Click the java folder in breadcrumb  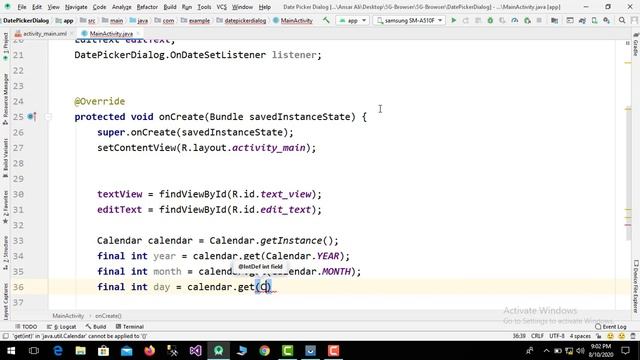[139, 20]
